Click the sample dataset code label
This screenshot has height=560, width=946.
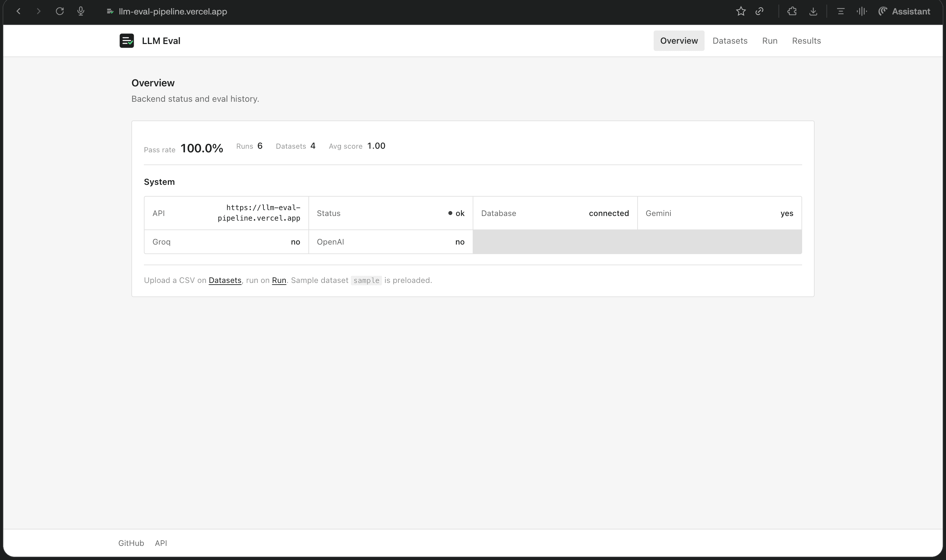click(366, 280)
